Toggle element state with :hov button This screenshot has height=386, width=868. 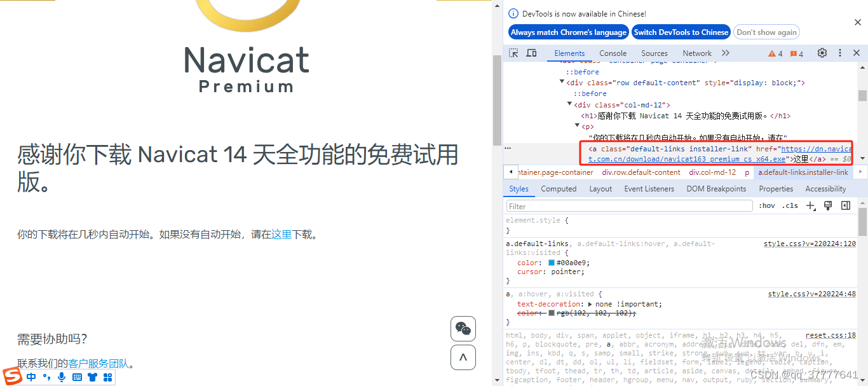coord(767,205)
